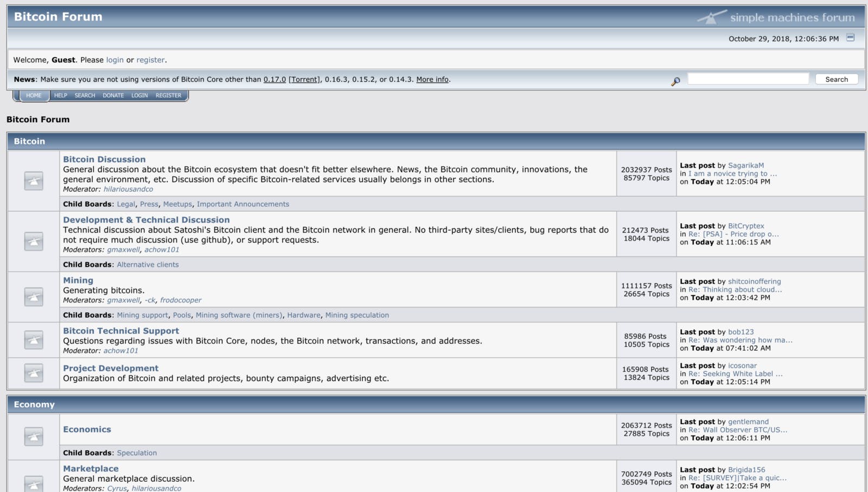Open the Donate menu item

coord(113,96)
